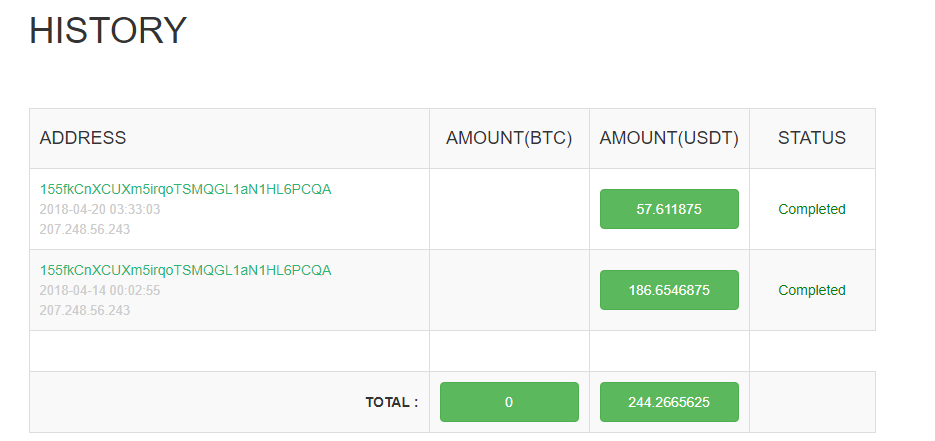Click the IP address in second row
The width and height of the screenshot is (935, 441).
[85, 310]
